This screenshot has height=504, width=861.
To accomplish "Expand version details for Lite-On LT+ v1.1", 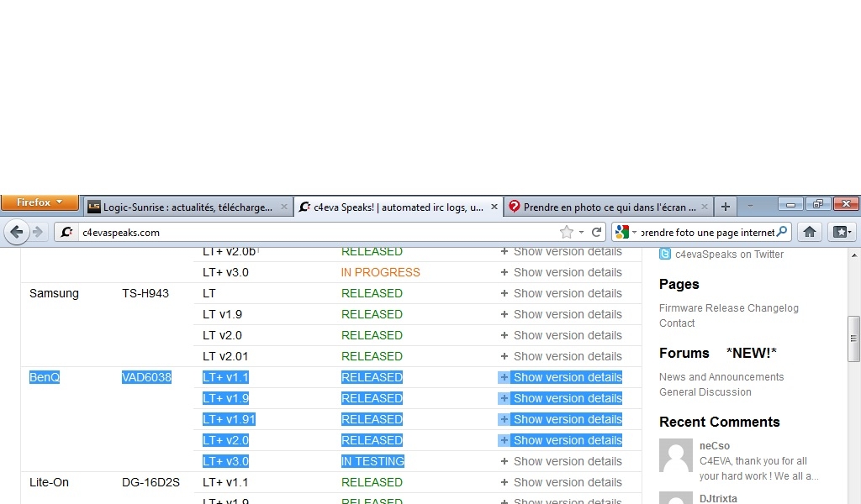I will point(561,482).
